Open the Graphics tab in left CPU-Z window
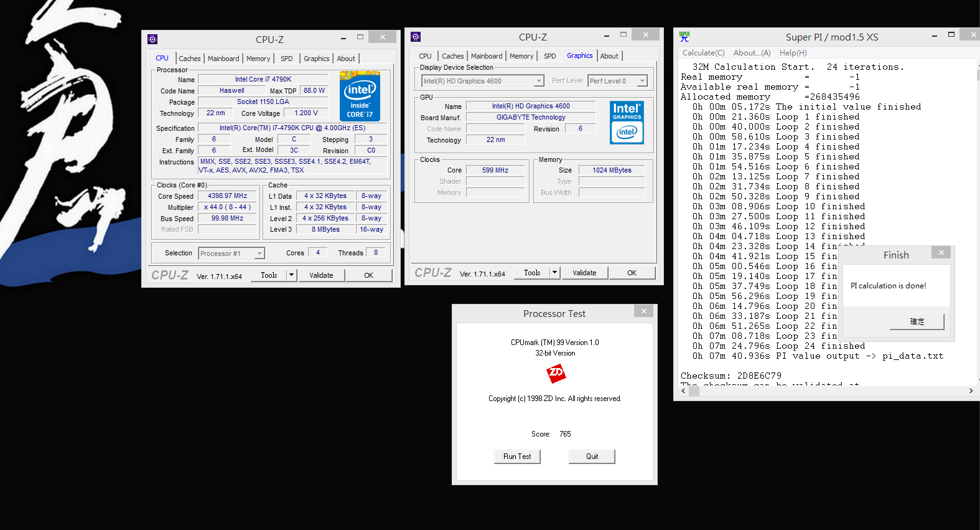This screenshot has height=530, width=980. click(x=317, y=59)
